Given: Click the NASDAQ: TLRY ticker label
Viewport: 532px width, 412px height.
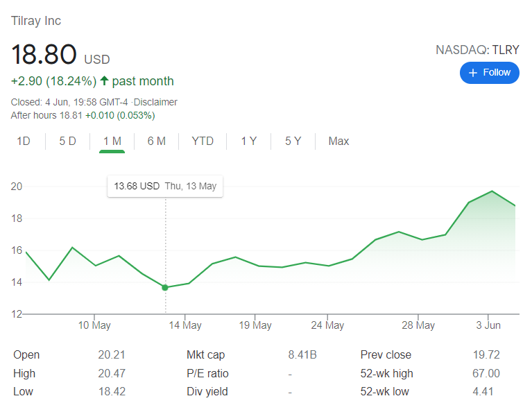Looking at the screenshot, I should (477, 50).
